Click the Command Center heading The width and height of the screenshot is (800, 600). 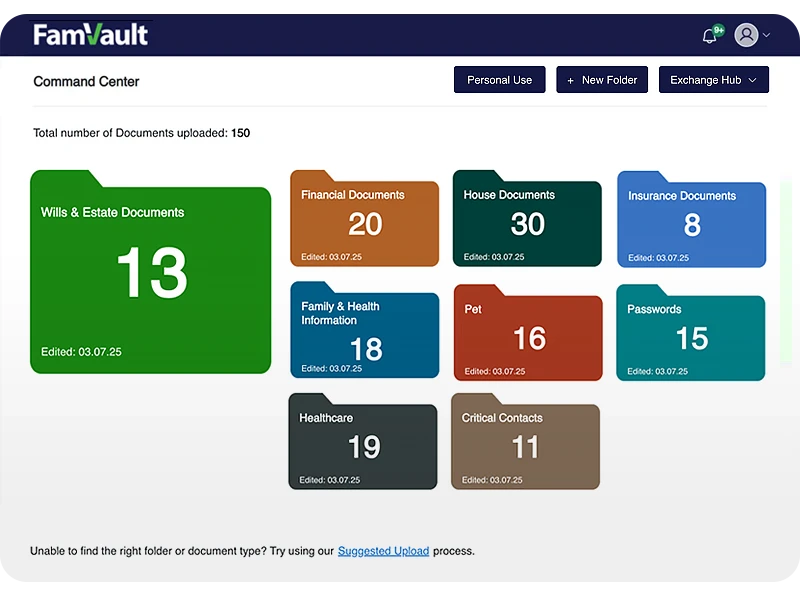[86, 81]
